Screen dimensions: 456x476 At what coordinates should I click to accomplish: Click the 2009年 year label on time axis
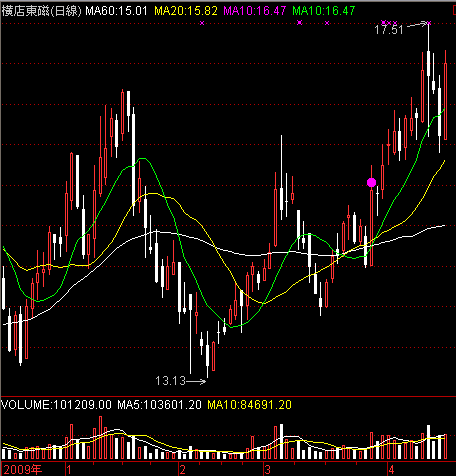pos(23,470)
